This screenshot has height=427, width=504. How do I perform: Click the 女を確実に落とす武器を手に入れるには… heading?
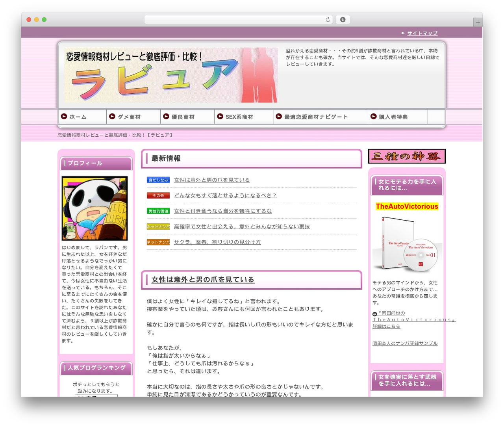[407, 380]
